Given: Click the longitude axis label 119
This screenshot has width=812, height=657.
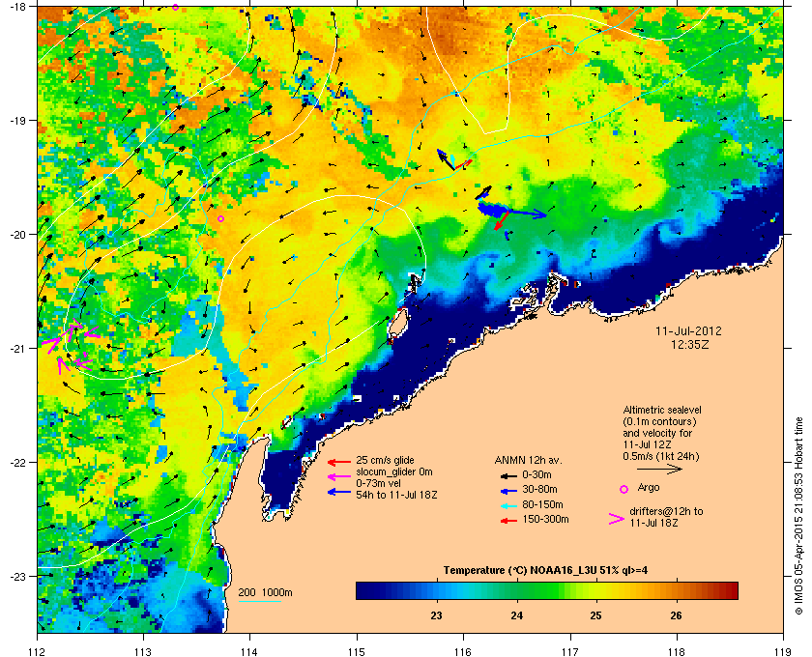Looking at the screenshot, I should [x=783, y=651].
